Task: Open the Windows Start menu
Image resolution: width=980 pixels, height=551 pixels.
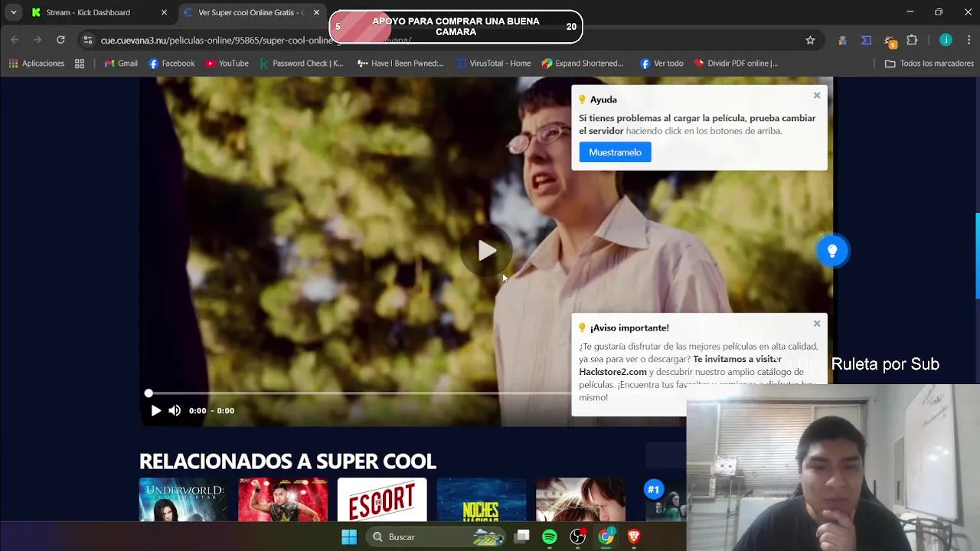Action: click(x=349, y=537)
